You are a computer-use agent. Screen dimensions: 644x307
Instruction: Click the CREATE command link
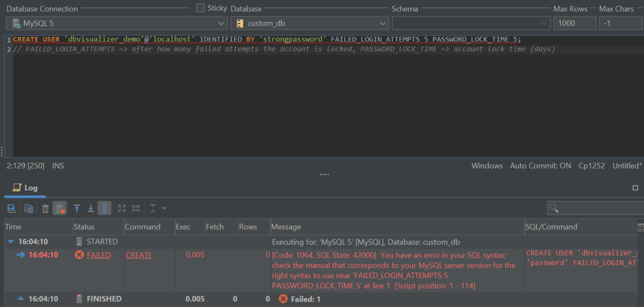pos(139,255)
